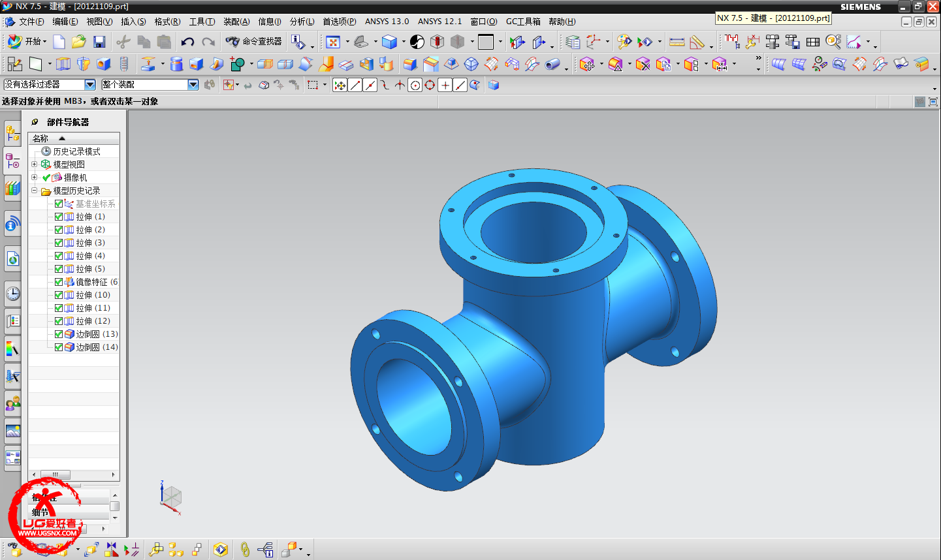
Task: Click the Sketch icon in second toolbar row
Action: [14, 64]
